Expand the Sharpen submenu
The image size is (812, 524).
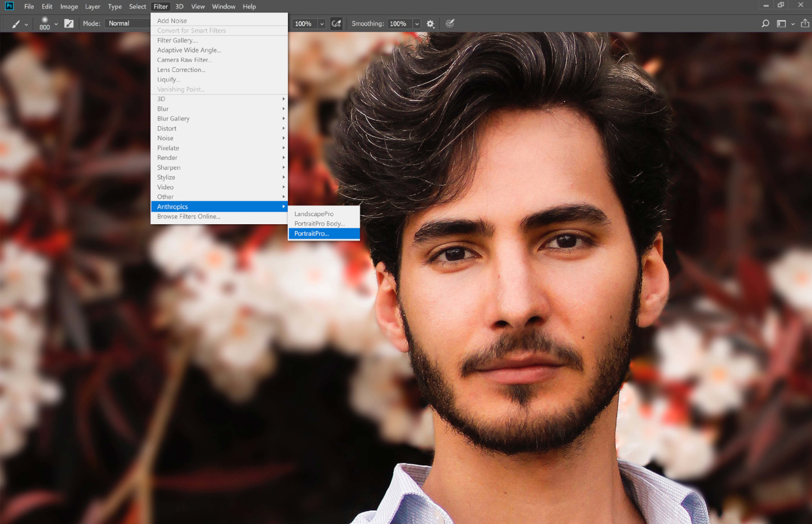click(219, 167)
